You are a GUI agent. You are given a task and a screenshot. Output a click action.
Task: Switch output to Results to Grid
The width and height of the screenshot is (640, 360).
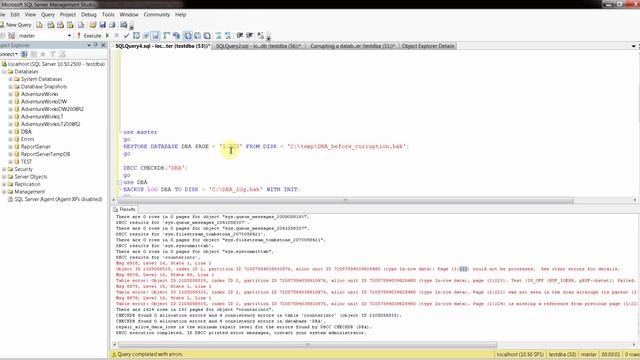(x=197, y=36)
